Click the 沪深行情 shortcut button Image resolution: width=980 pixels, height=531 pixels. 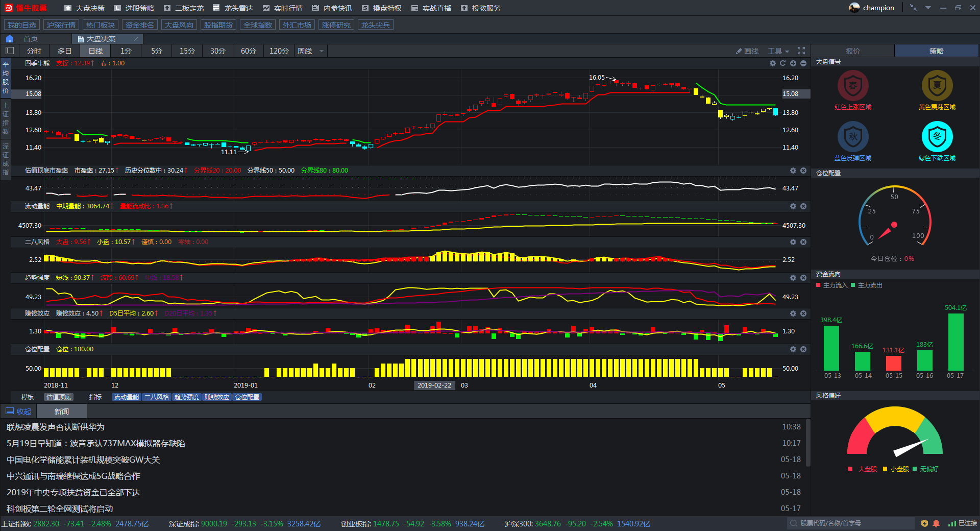[x=61, y=25]
